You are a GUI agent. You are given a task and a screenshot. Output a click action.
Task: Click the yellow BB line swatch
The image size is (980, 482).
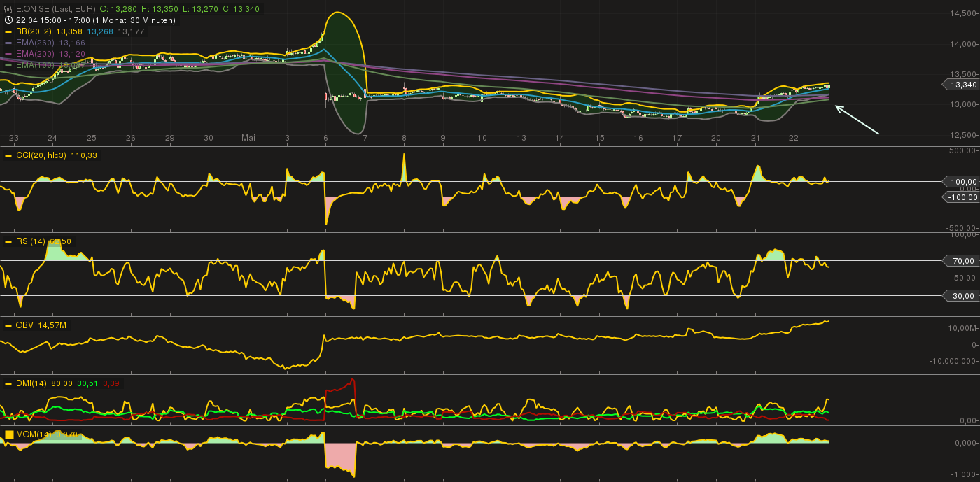click(8, 31)
